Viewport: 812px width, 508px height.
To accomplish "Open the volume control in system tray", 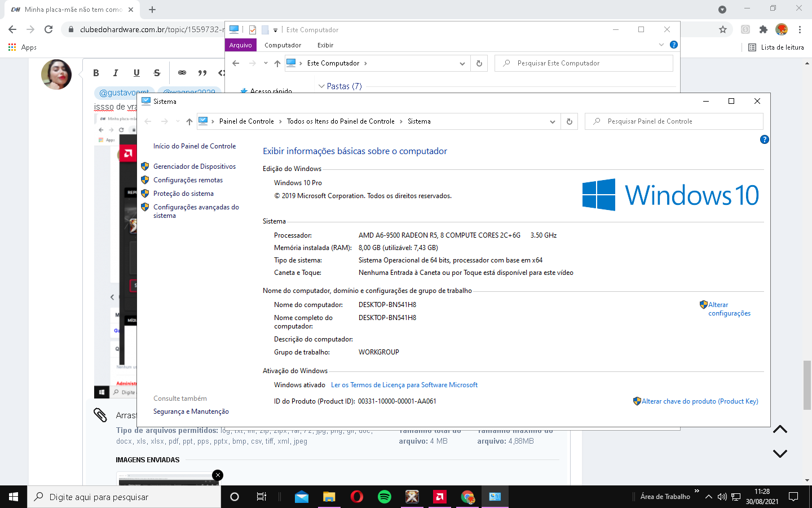I will click(722, 497).
